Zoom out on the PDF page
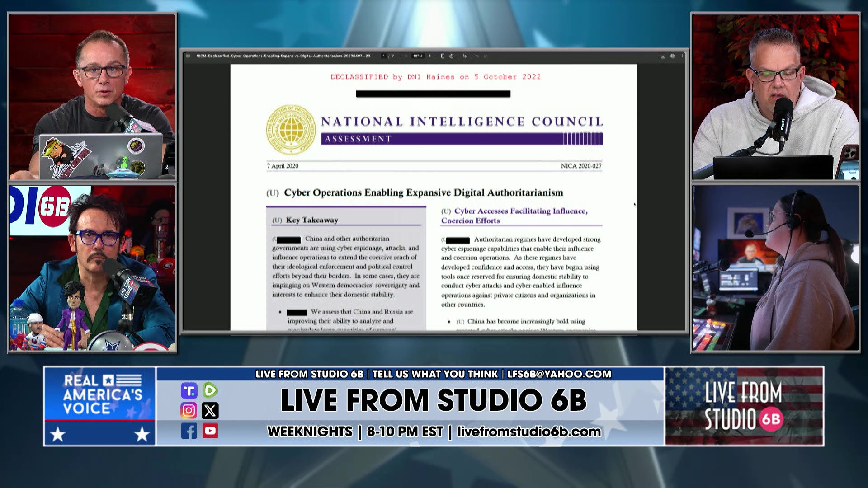The height and width of the screenshot is (488, 868). coord(406,57)
